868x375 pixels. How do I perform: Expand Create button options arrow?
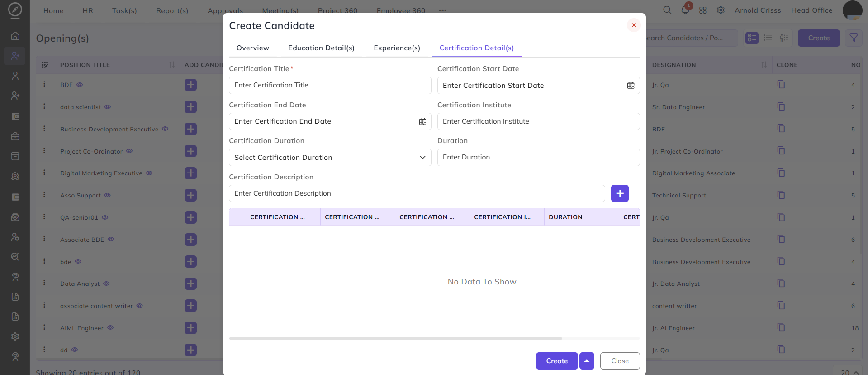pos(587,361)
